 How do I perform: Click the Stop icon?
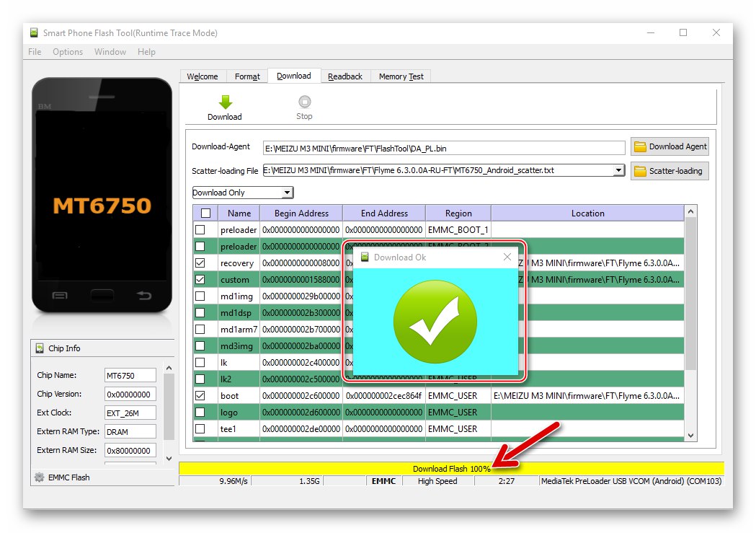303,102
